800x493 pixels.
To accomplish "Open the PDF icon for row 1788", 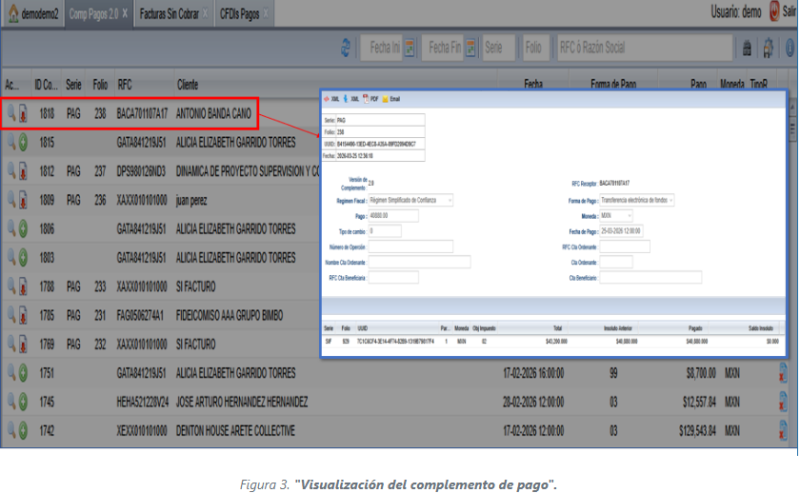I will pyautogui.click(x=23, y=287).
